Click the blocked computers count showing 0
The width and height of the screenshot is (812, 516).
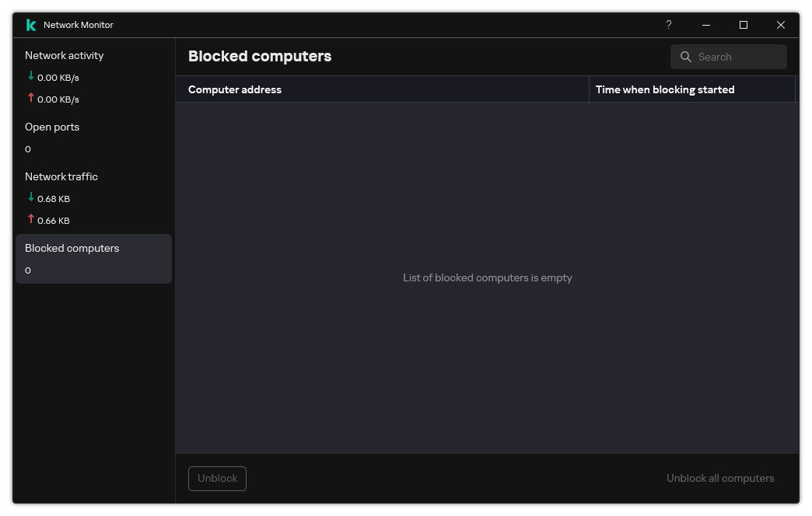[x=28, y=270]
